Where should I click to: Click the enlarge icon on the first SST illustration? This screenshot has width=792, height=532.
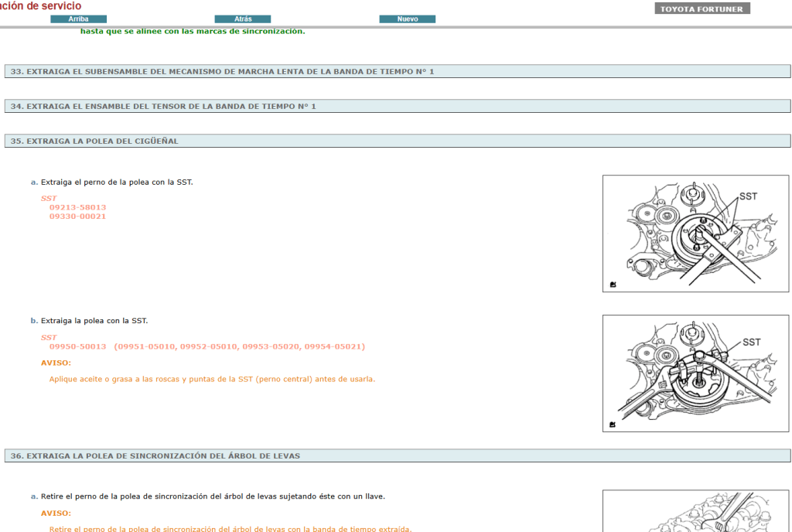tap(612, 283)
